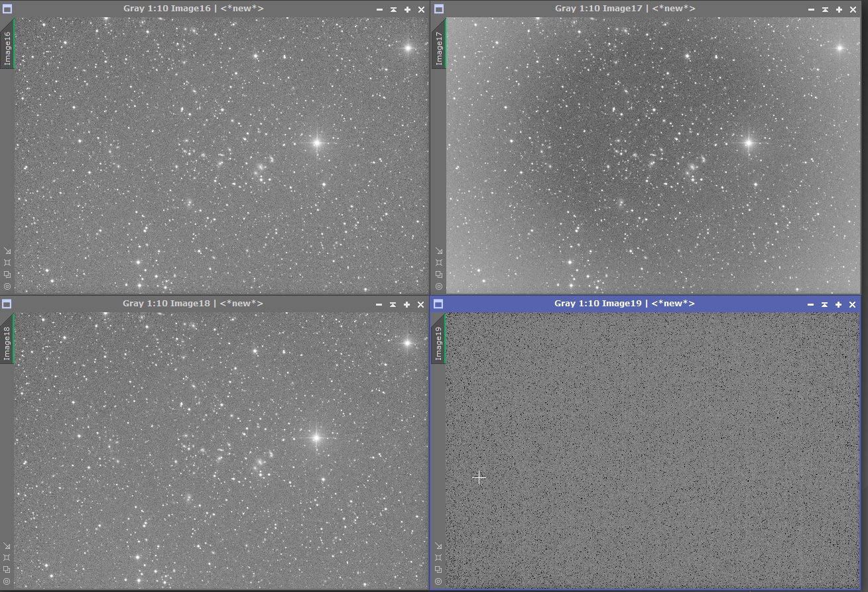Viewport: 868px width, 592px height.
Task: Click the overlapping squares icon in Image18 window
Action: [7, 569]
